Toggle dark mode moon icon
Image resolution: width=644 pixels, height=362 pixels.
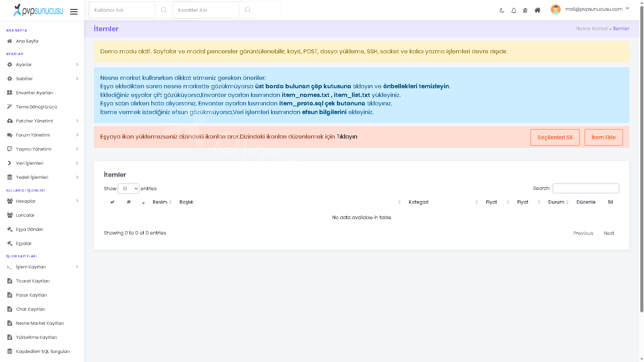(502, 10)
